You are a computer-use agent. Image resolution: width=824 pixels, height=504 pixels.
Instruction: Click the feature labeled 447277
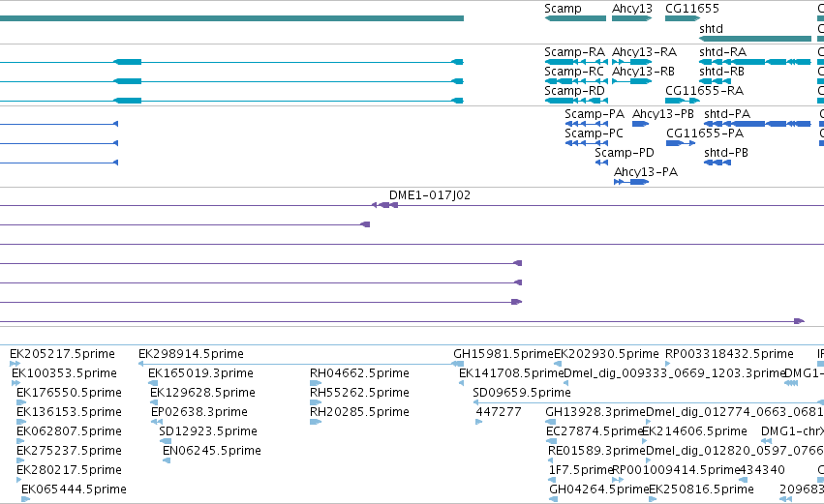(499, 412)
